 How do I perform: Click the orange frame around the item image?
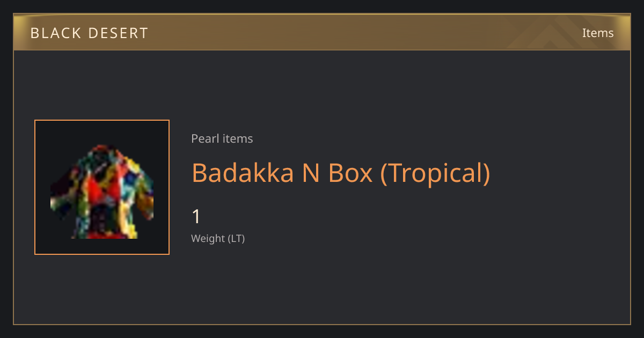(102, 187)
